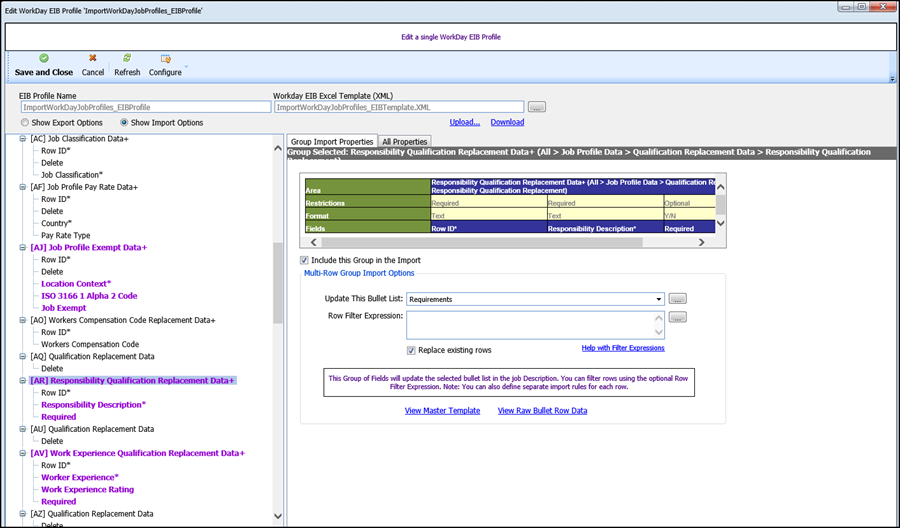Select Required under [AR] Responsibility Qualification
Viewport: 900px width, 528px height.
click(58, 417)
